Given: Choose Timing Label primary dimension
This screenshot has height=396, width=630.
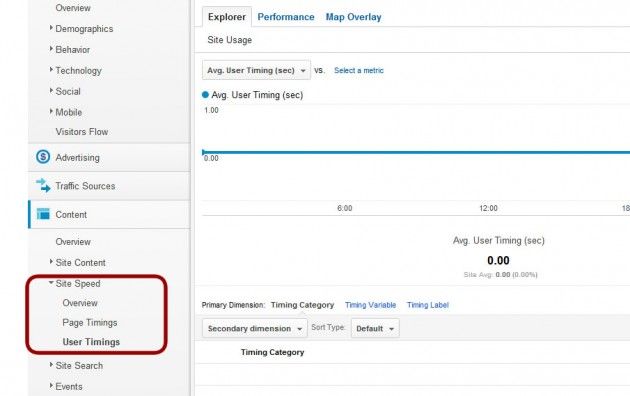Looking at the screenshot, I should [x=428, y=305].
